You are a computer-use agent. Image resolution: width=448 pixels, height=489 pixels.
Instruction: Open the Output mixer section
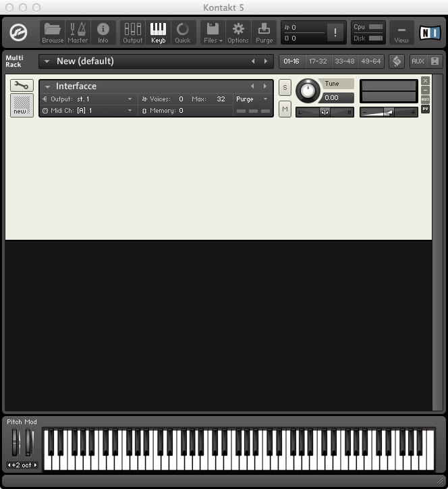click(x=132, y=32)
